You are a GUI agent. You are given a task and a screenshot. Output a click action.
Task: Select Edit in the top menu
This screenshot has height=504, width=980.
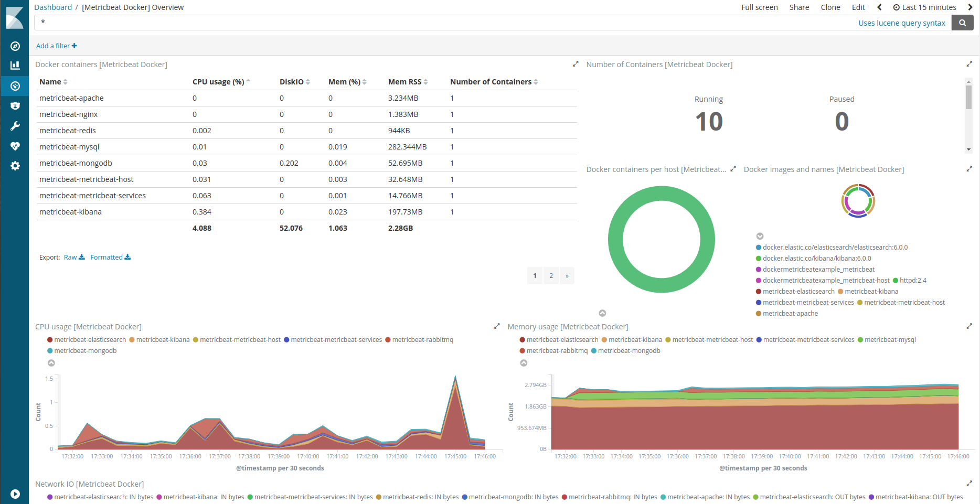tap(858, 7)
